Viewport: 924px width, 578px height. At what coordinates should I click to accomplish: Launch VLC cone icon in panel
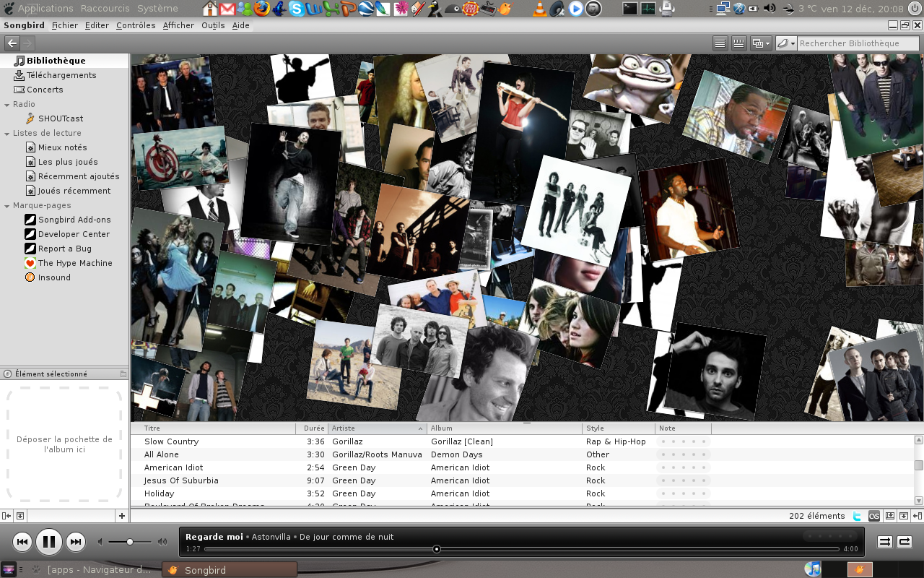(539, 9)
